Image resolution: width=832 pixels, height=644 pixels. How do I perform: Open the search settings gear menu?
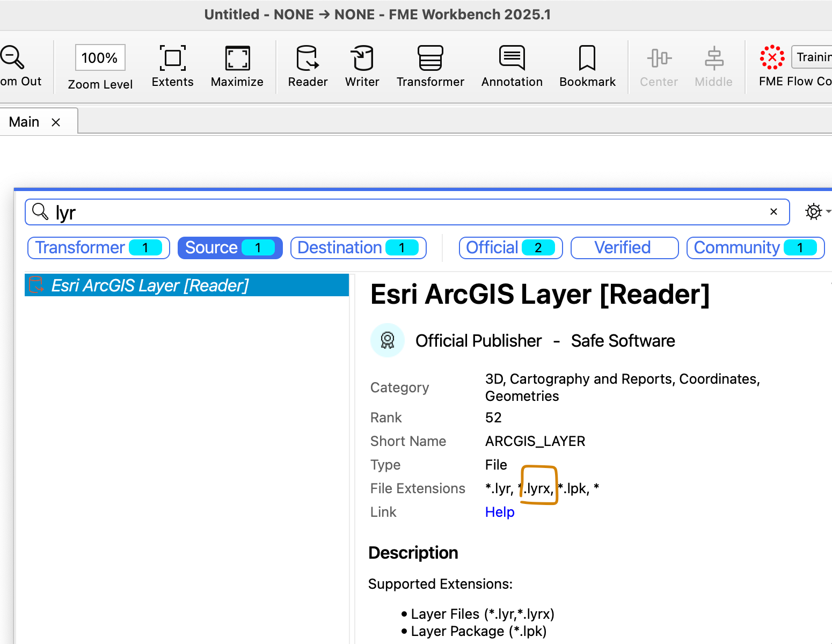tap(814, 211)
